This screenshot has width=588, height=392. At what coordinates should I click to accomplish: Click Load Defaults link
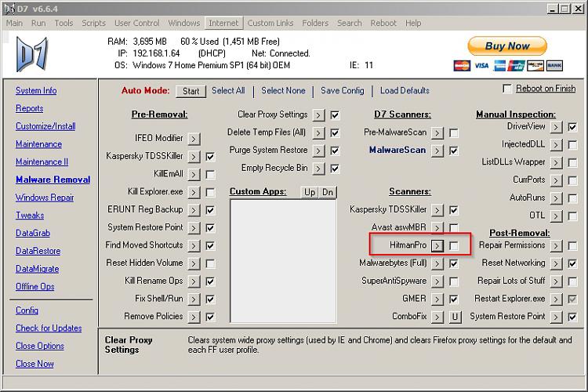click(405, 90)
